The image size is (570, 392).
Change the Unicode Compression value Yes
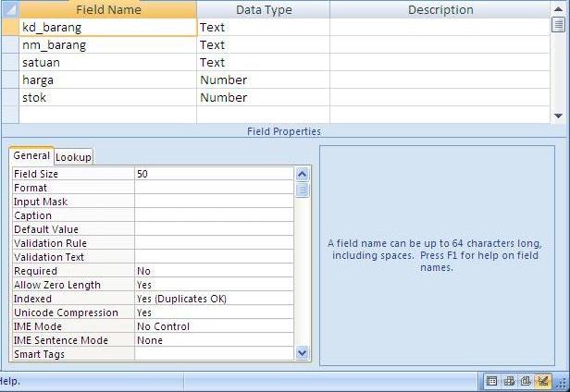tap(214, 312)
